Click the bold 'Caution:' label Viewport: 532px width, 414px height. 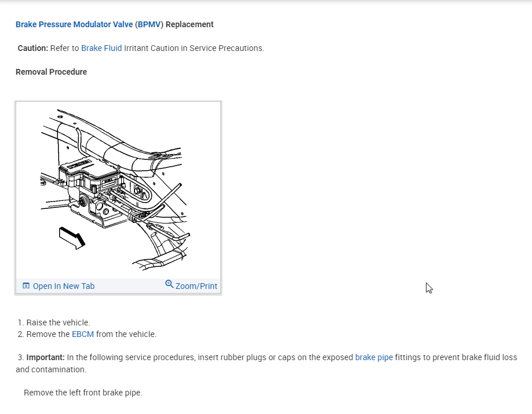pyautogui.click(x=33, y=48)
